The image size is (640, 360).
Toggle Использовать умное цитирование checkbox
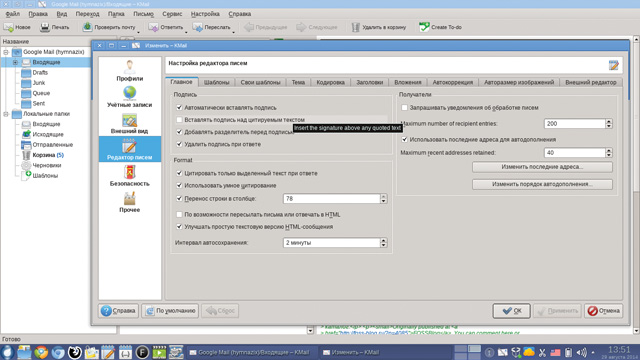coord(179,185)
